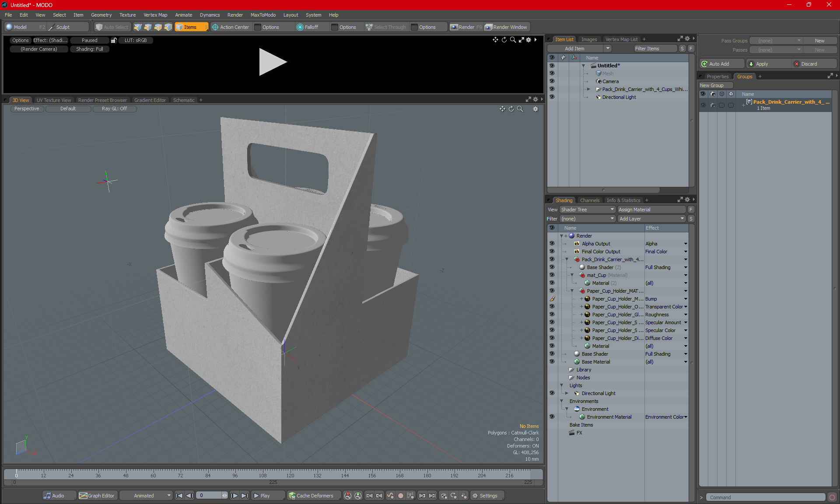840x504 pixels.
Task: Open the Animated keying mode dropdown
Action: pyautogui.click(x=146, y=496)
